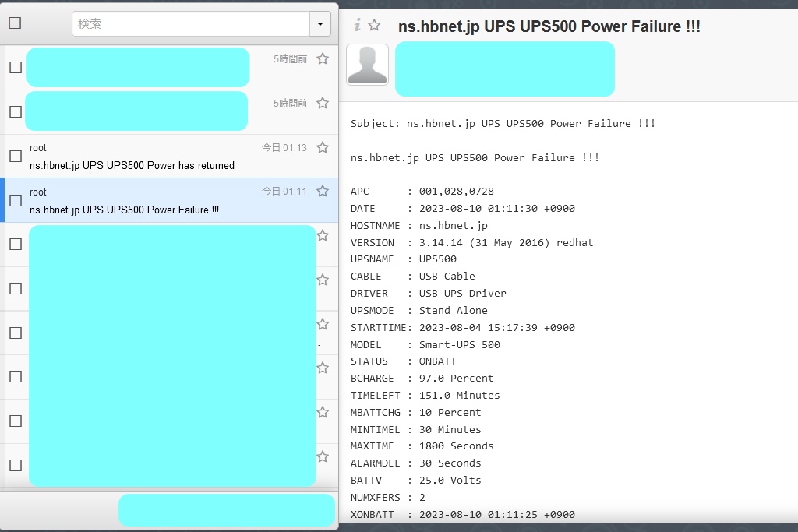Image resolution: width=798 pixels, height=532 pixels.
Task: Click the 'APC : 001,028,0728' line
Action: 422,192
